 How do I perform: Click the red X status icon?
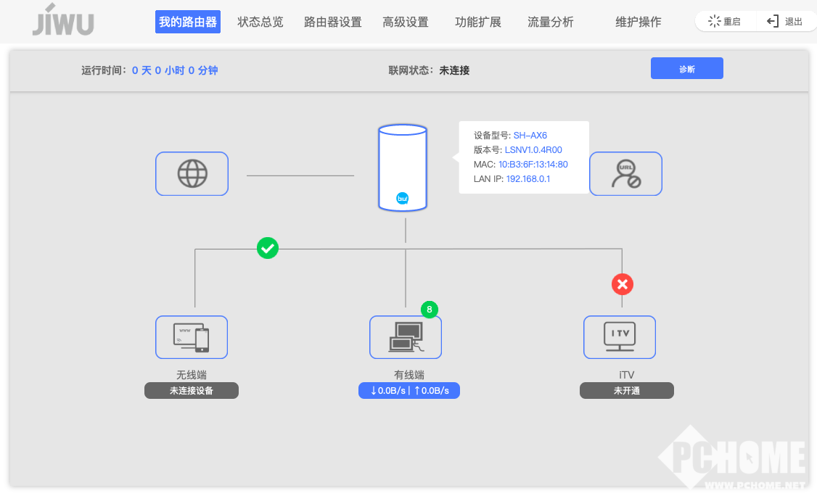pyautogui.click(x=622, y=284)
